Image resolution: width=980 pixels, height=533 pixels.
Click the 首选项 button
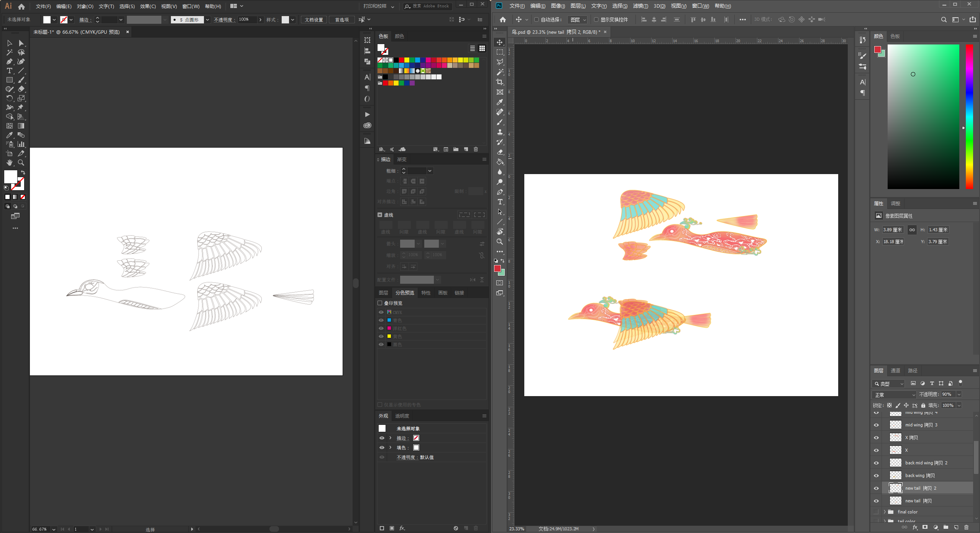(x=341, y=20)
